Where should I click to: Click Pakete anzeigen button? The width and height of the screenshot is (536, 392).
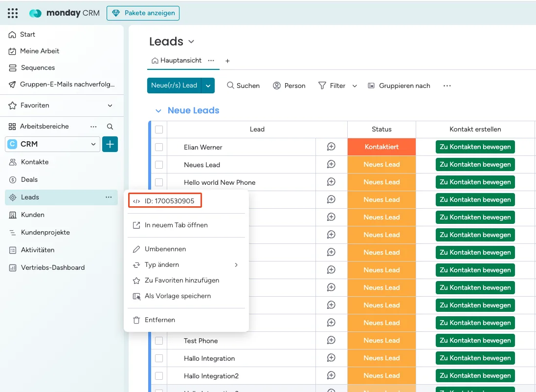point(143,13)
